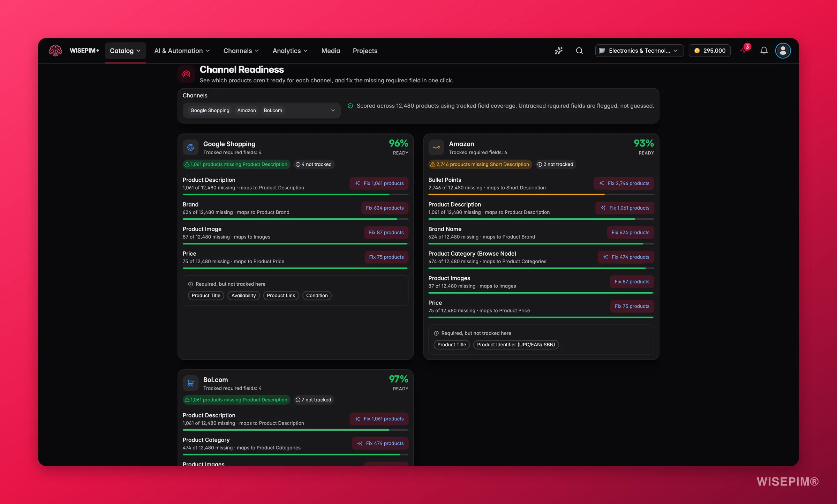Viewport: 837px width, 504px height.
Task: Fix 75 products for Amazon Price
Action: (632, 306)
